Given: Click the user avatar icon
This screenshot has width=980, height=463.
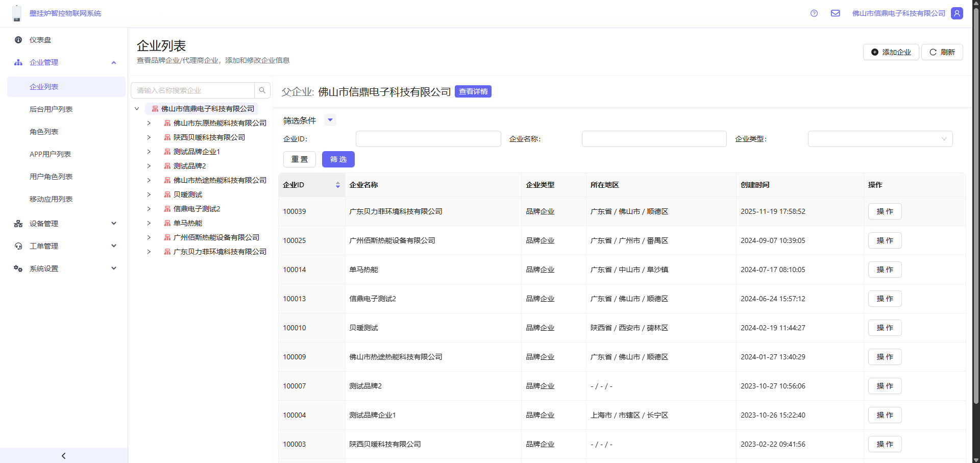Looking at the screenshot, I should tap(957, 13).
